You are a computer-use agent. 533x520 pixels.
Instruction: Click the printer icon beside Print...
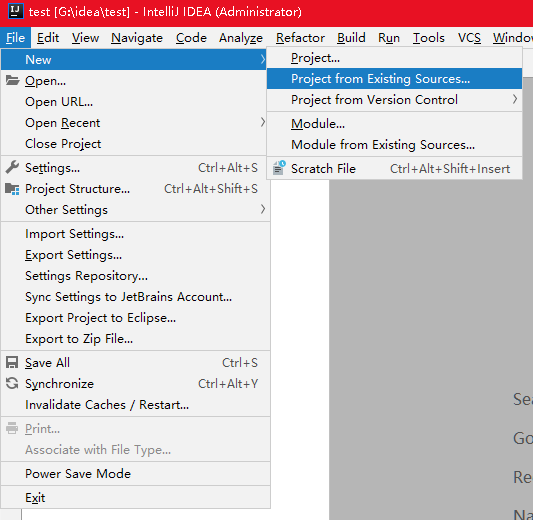pos(12,428)
